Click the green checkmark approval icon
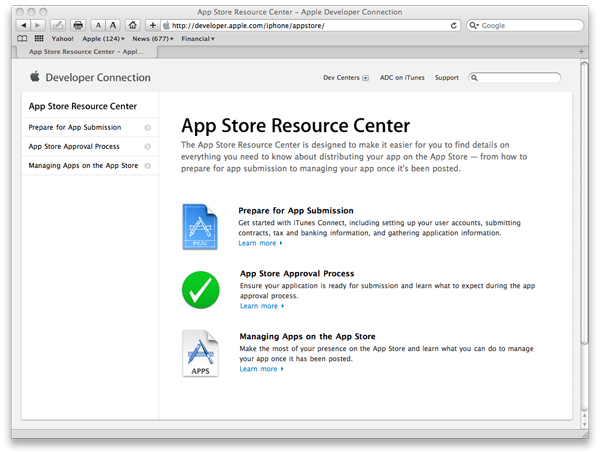 (x=201, y=290)
